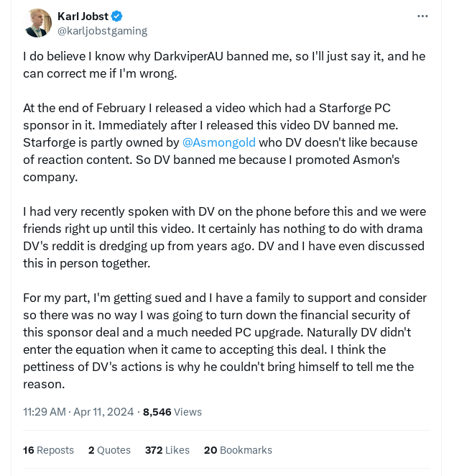View the 16 Reposts list

(x=48, y=450)
